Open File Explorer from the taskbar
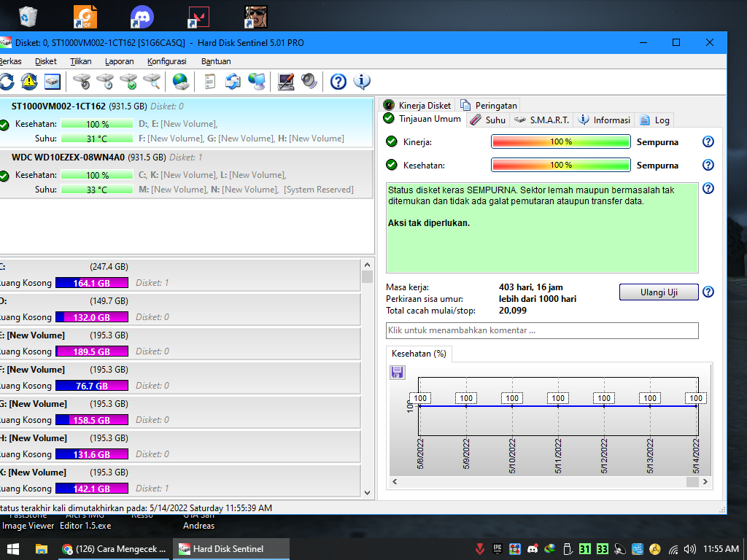This screenshot has width=747, height=560. click(42, 549)
